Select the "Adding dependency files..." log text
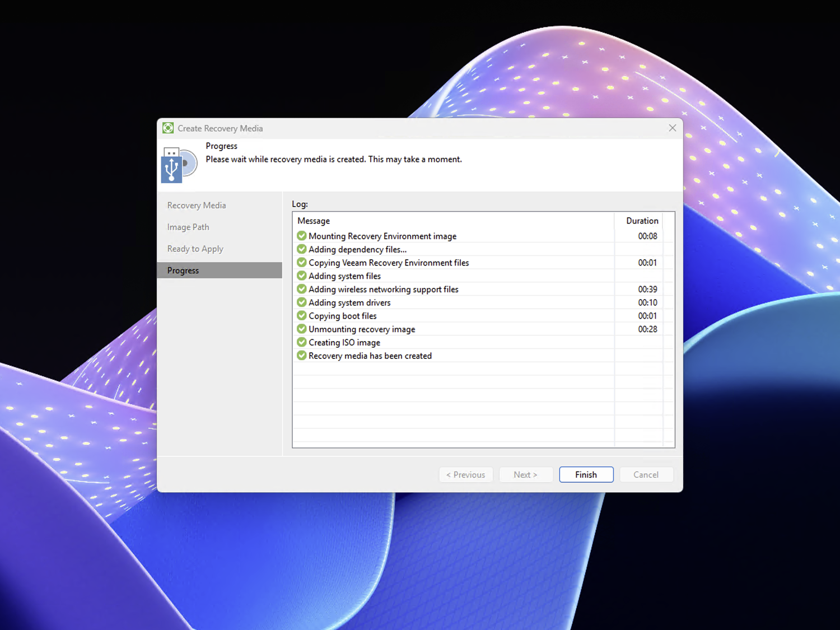The image size is (840, 630). click(x=358, y=250)
